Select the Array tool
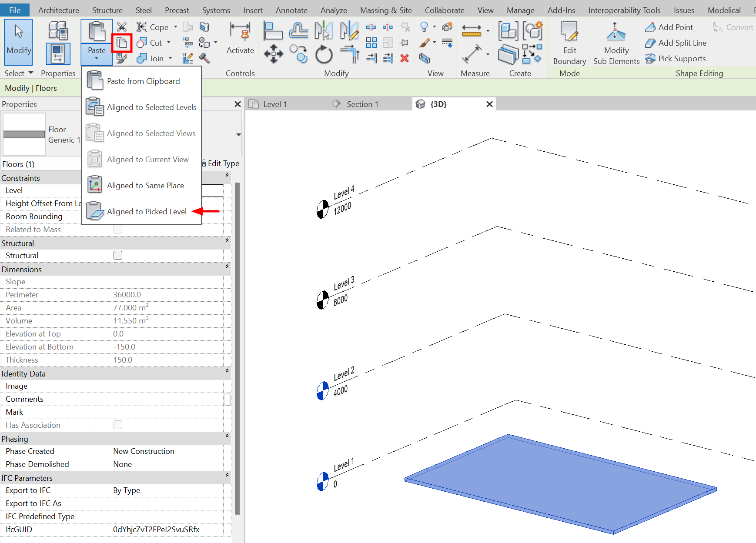Image resolution: width=756 pixels, height=543 pixels. click(x=371, y=43)
